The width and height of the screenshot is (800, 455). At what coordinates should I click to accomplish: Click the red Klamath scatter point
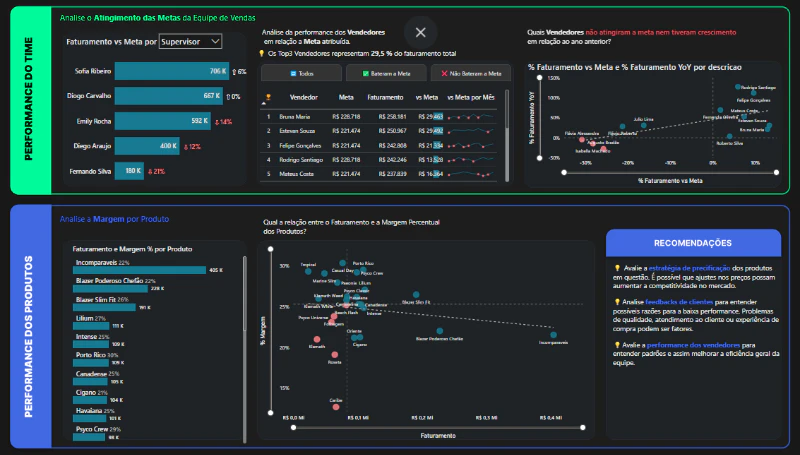coord(317,339)
